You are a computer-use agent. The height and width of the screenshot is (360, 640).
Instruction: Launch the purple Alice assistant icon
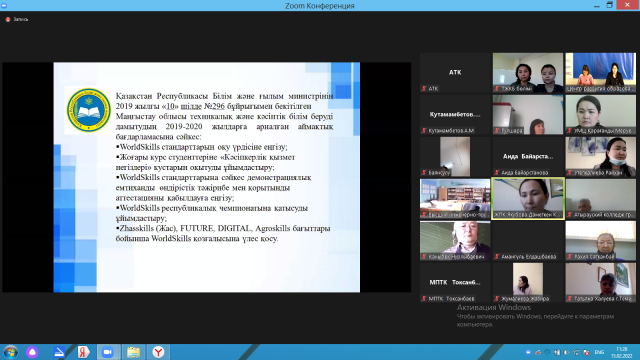(x=32, y=352)
